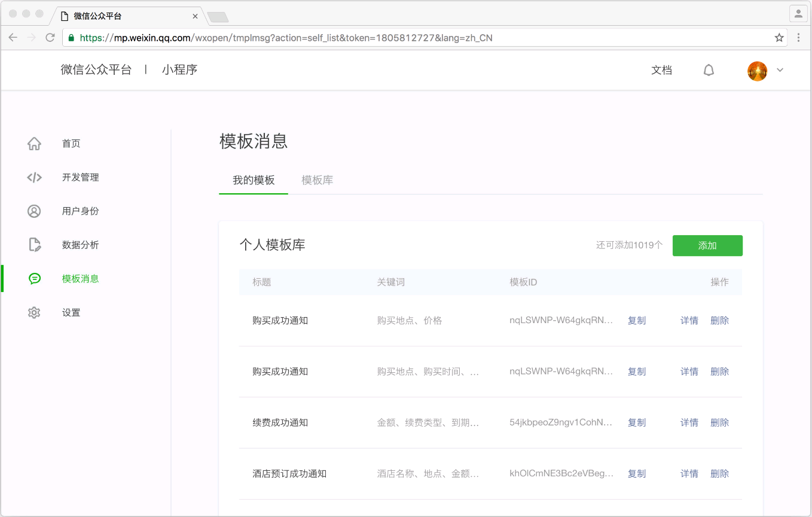The image size is (812, 517).
Task: Copy template ID of 续费成功通知
Action: (637, 422)
